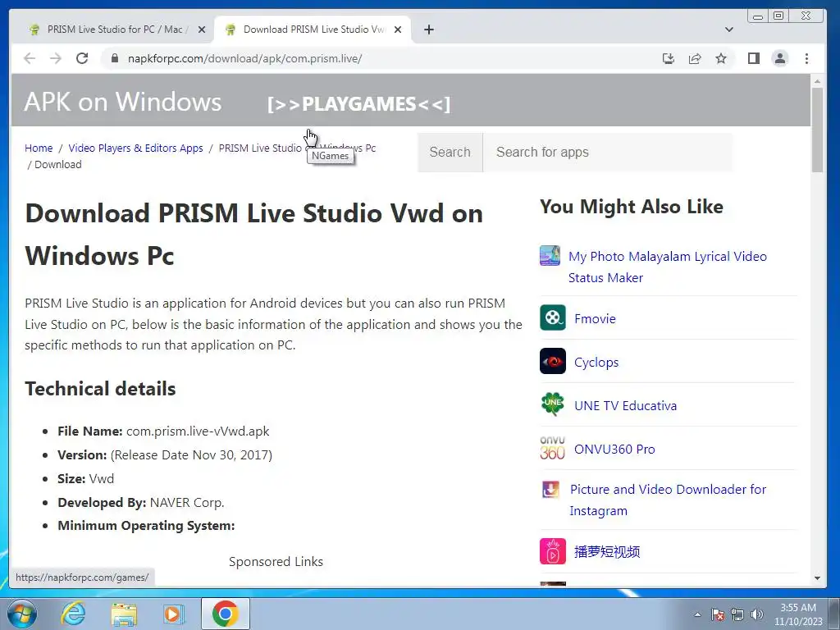The width and height of the screenshot is (840, 630).
Task: Close the PRISM Live Studio for PC / Mac tab
Action: tap(202, 30)
